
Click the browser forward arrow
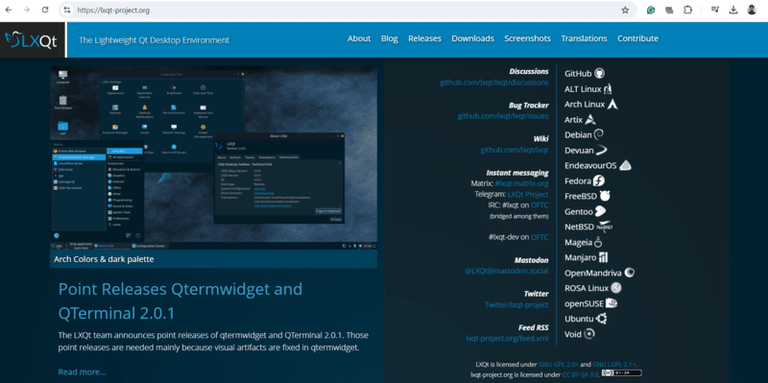pos(26,10)
